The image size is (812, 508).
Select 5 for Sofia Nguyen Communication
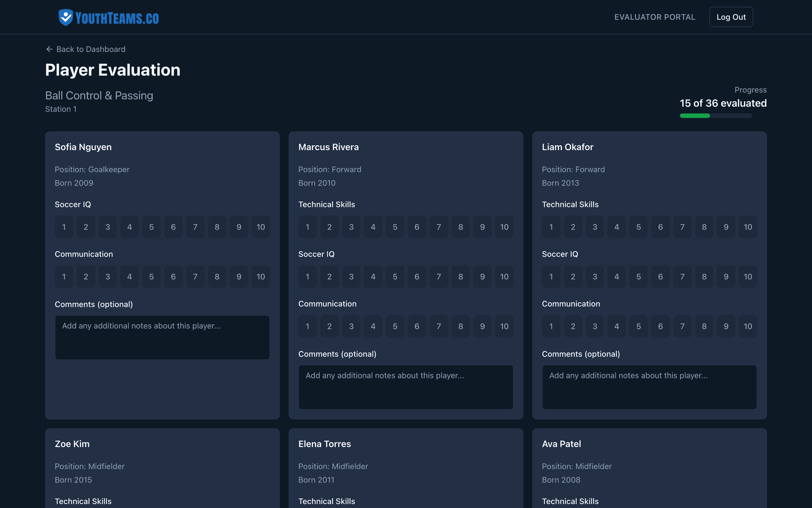pyautogui.click(x=151, y=277)
